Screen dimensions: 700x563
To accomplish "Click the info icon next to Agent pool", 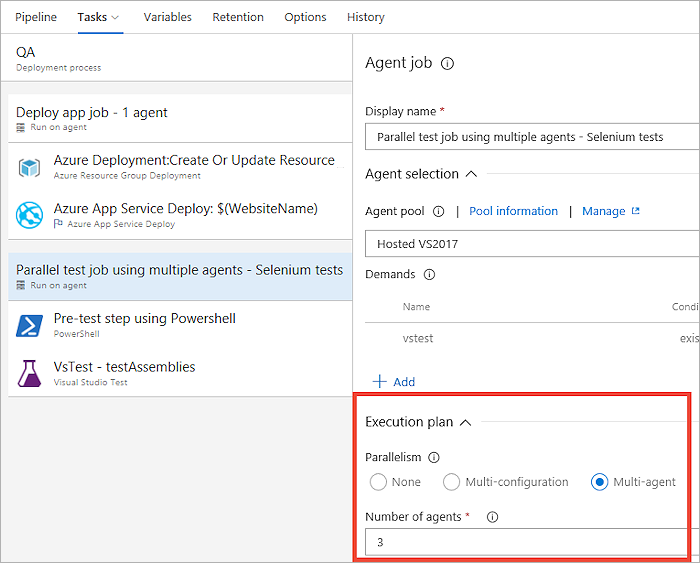I will click(438, 211).
